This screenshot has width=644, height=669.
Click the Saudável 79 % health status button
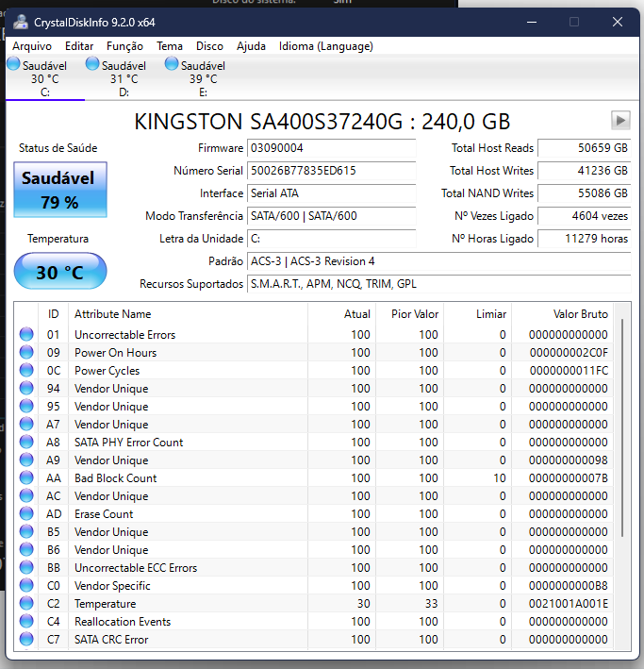[x=60, y=190]
